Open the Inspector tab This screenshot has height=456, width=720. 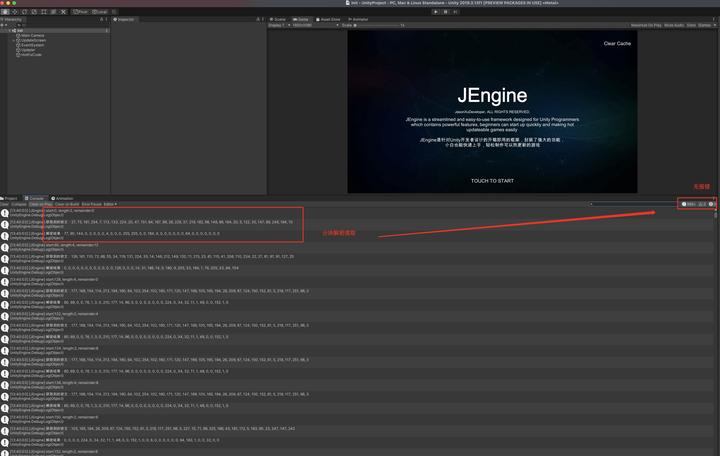[124, 19]
